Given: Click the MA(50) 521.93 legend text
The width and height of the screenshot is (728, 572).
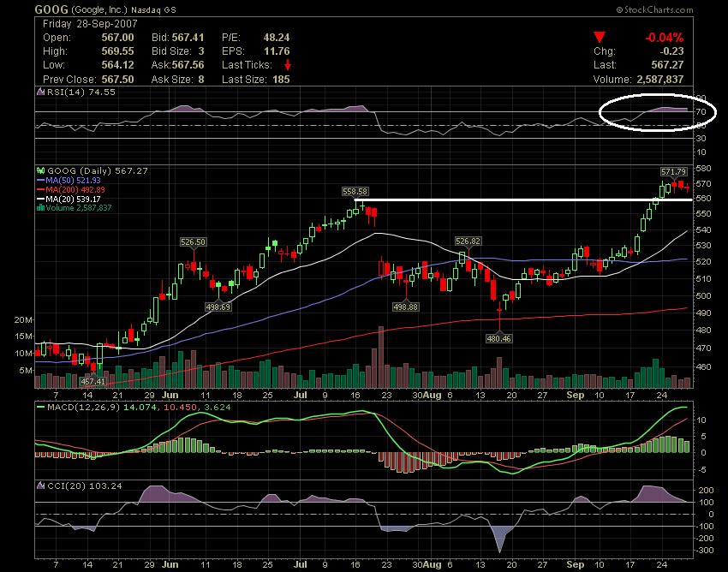Looking at the screenshot, I should pyautogui.click(x=73, y=181).
